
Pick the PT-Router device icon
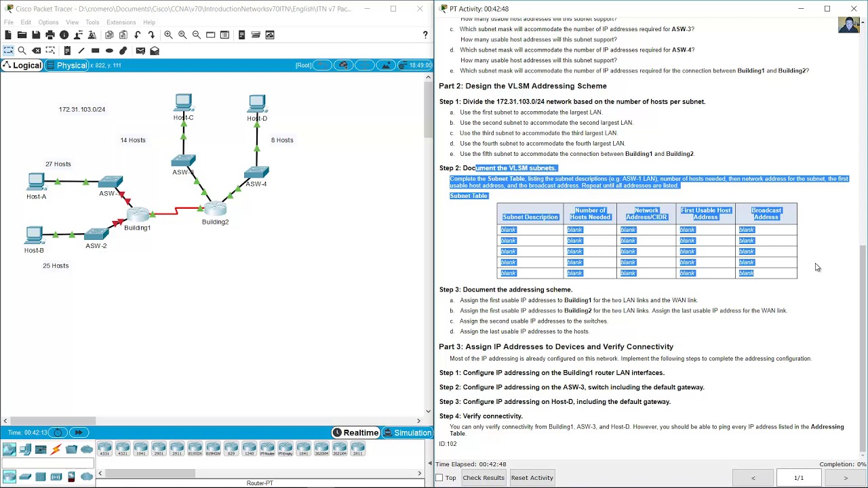point(267,449)
